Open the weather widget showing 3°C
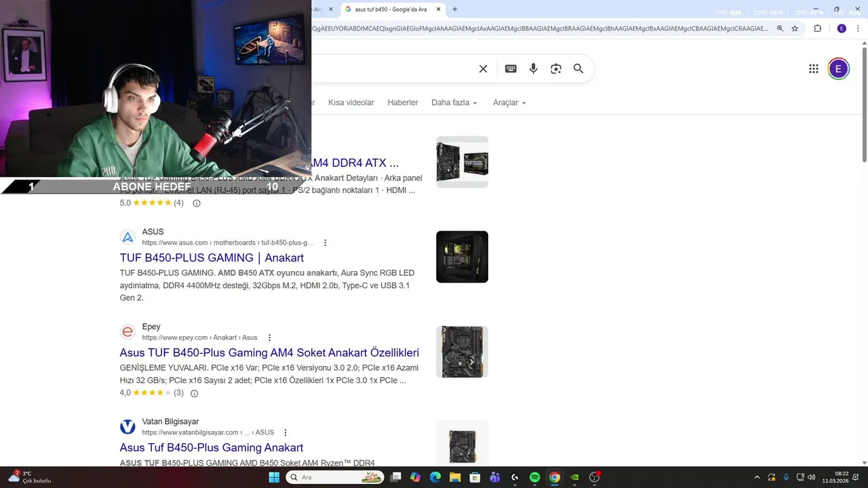This screenshot has height=488, width=868. coord(30,477)
